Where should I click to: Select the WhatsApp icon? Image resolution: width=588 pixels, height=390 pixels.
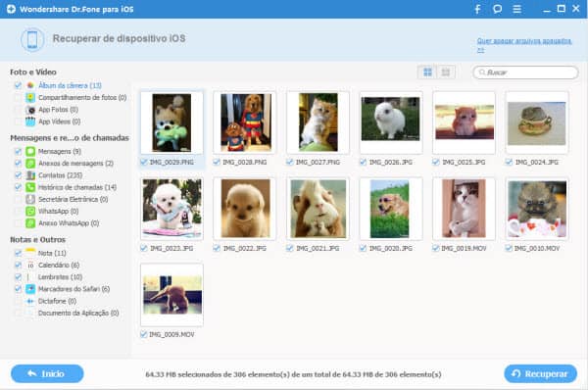30,211
